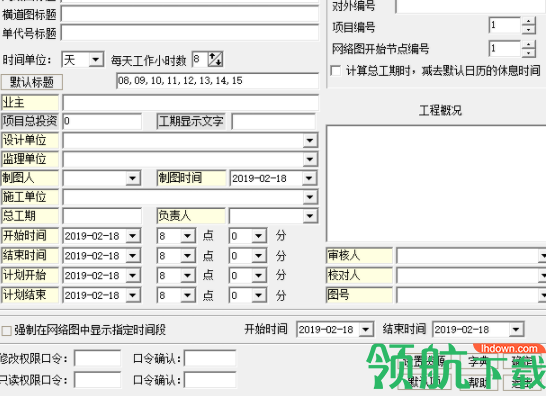Click the 对外编号 input field
The height and width of the screenshot is (396, 546).
point(471,6)
